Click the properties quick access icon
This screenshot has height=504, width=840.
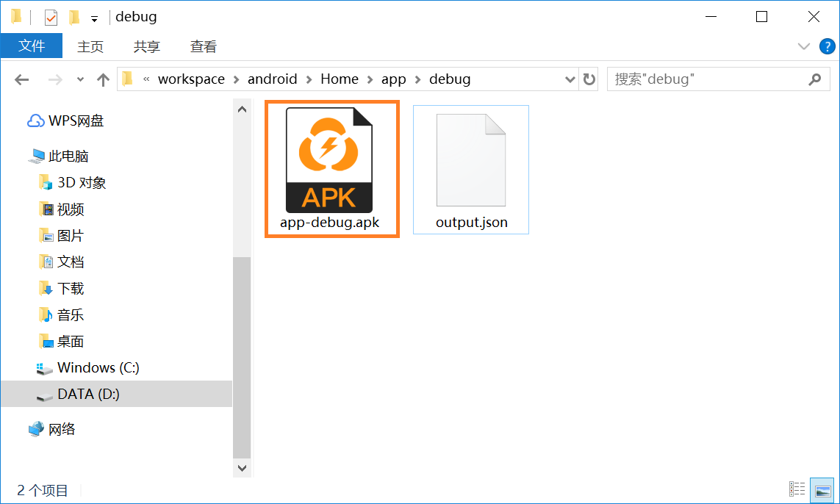click(x=51, y=17)
